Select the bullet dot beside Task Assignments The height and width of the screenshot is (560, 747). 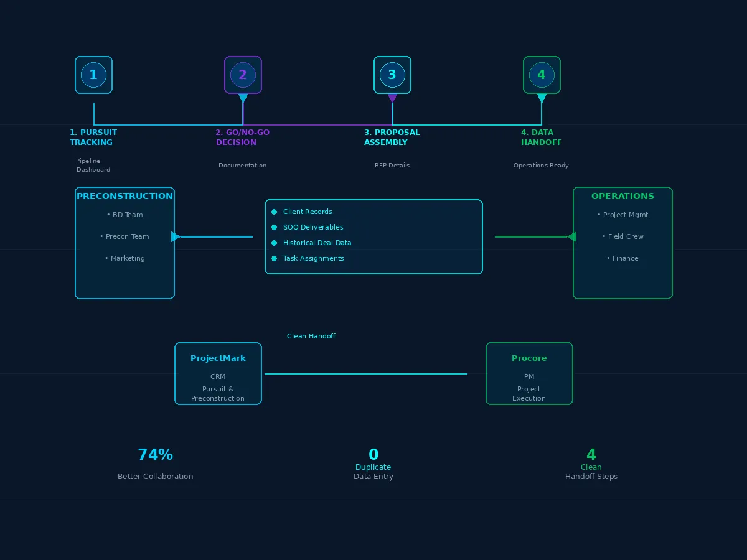coord(274,258)
